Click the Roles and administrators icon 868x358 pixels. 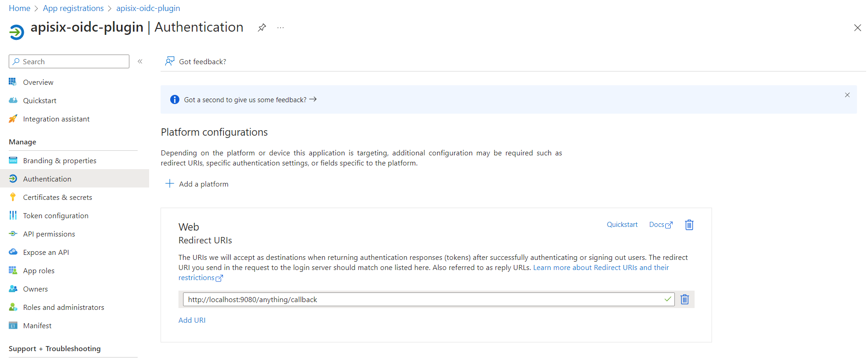point(13,307)
